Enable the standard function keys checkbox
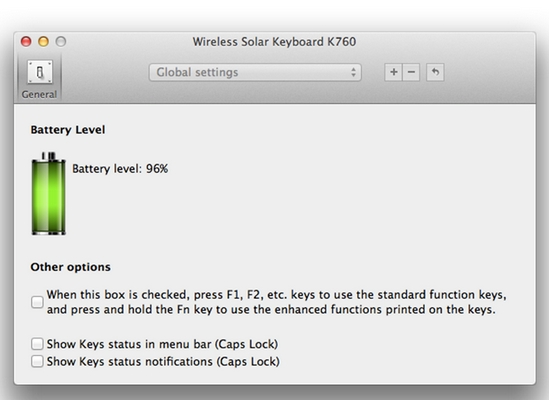This screenshot has height=400, width=549. (x=37, y=302)
